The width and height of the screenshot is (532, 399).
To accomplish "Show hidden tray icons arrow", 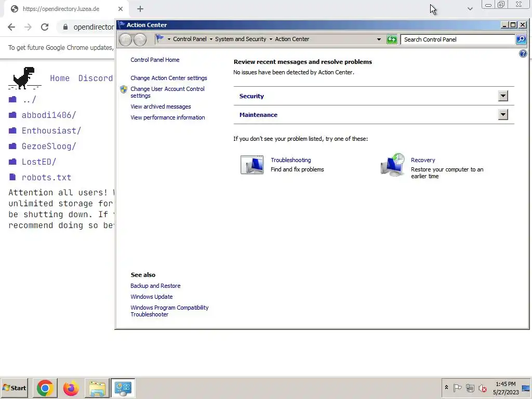I will (446, 387).
